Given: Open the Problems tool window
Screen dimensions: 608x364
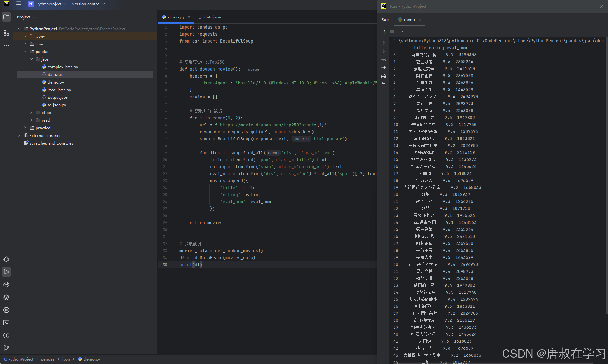Looking at the screenshot, I should click(x=6, y=335).
